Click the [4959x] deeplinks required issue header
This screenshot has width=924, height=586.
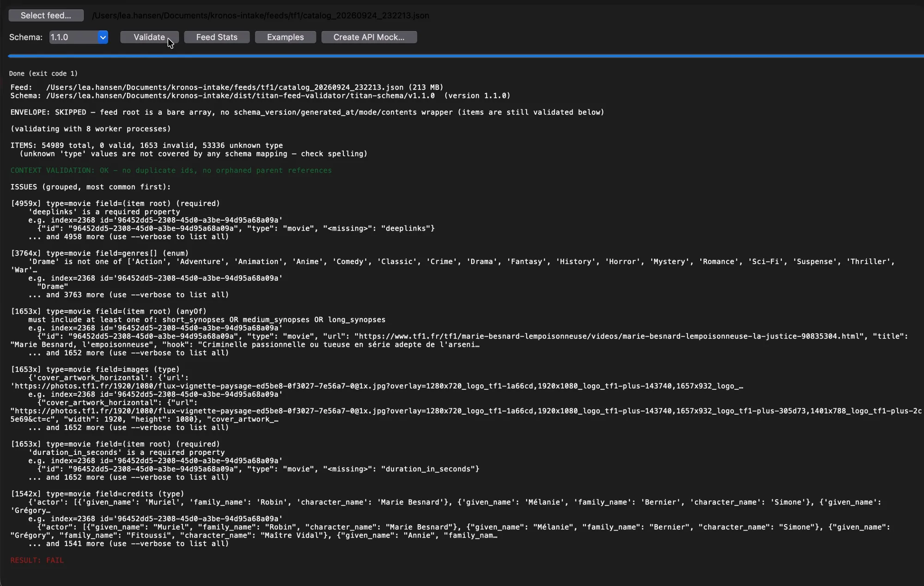(115, 204)
